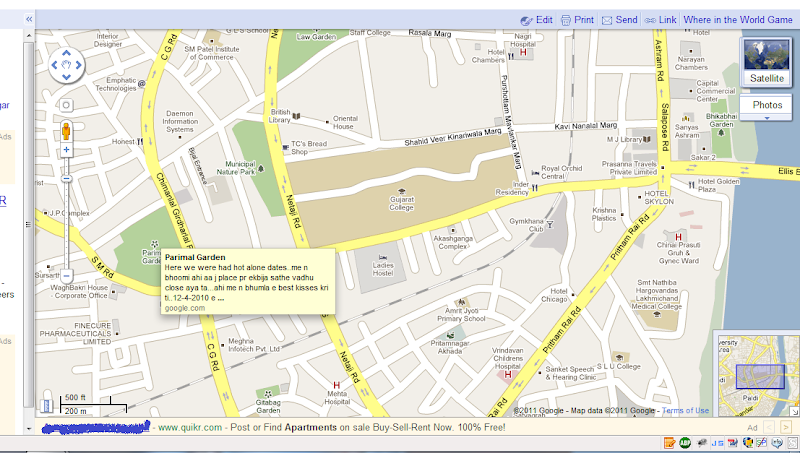Viewport: 800px width, 453px height.
Task: Click the Hotel Chicago label
Action: 555,295
